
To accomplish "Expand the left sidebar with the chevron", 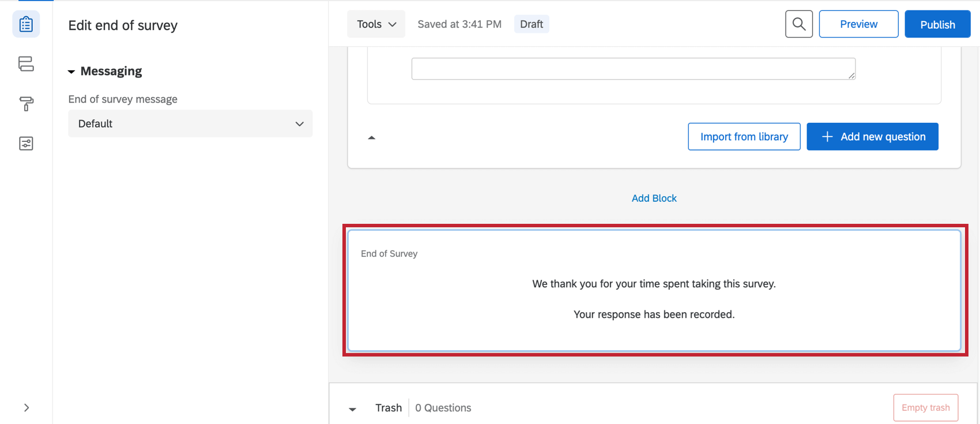I will (26, 407).
